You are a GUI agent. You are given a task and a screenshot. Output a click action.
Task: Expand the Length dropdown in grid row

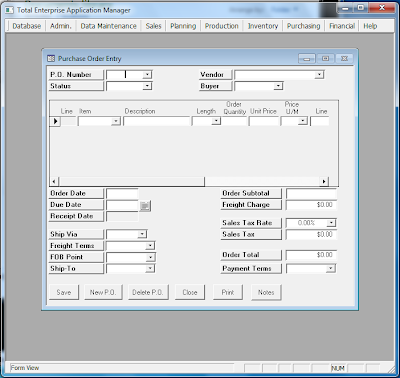tap(216, 121)
